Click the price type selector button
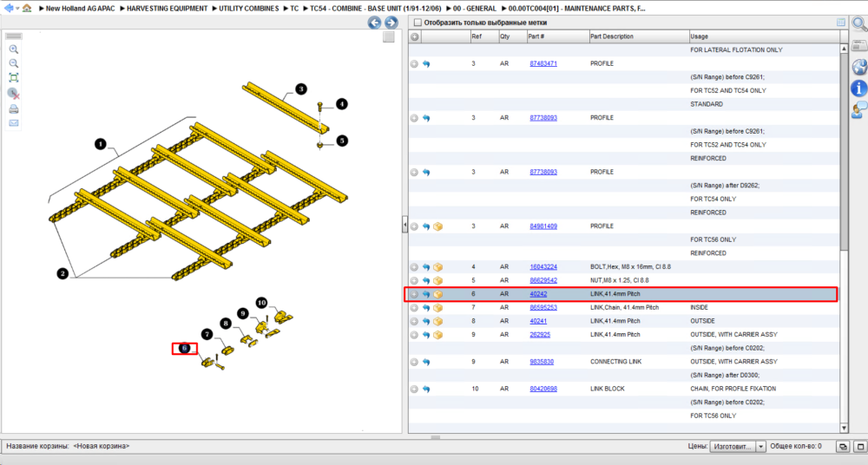The width and height of the screenshot is (868, 465). [733, 446]
